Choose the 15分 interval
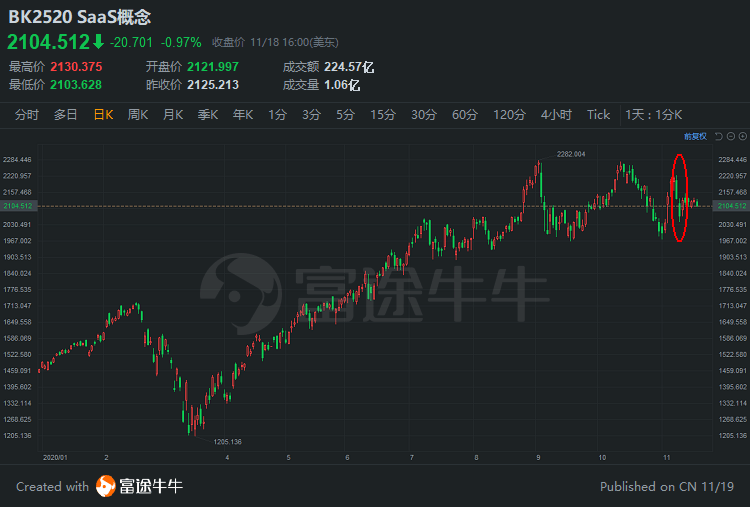Image resolution: width=750 pixels, height=507 pixels. click(x=383, y=115)
